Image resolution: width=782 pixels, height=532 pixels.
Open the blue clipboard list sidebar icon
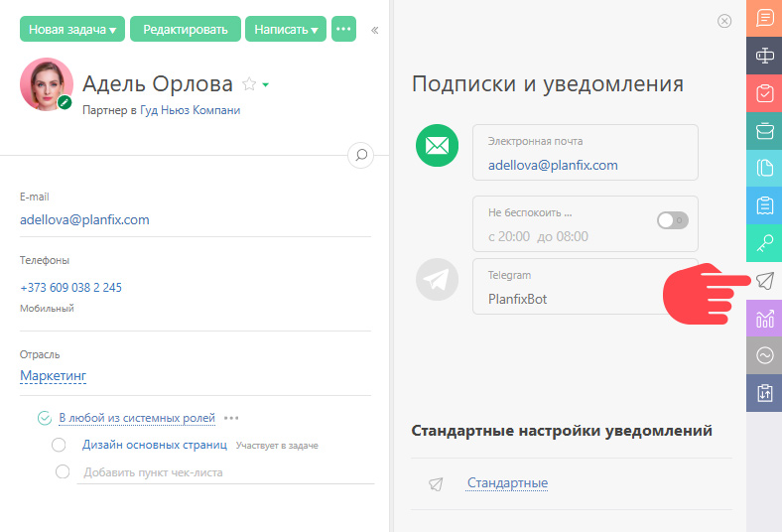(x=764, y=205)
